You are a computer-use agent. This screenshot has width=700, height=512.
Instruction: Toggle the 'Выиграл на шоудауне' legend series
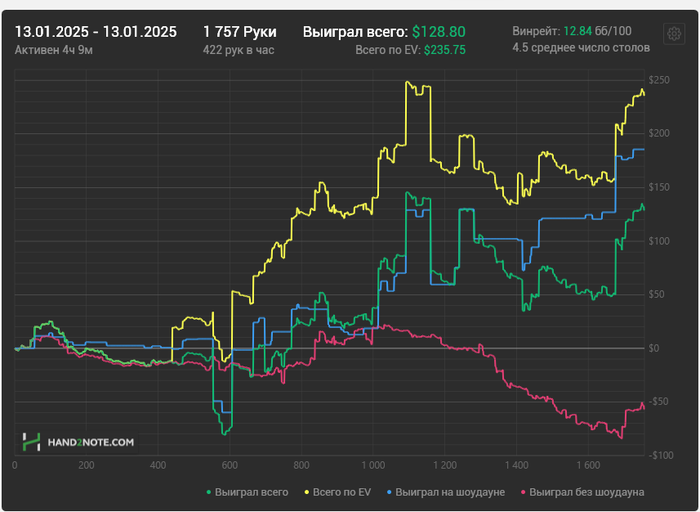(x=446, y=492)
